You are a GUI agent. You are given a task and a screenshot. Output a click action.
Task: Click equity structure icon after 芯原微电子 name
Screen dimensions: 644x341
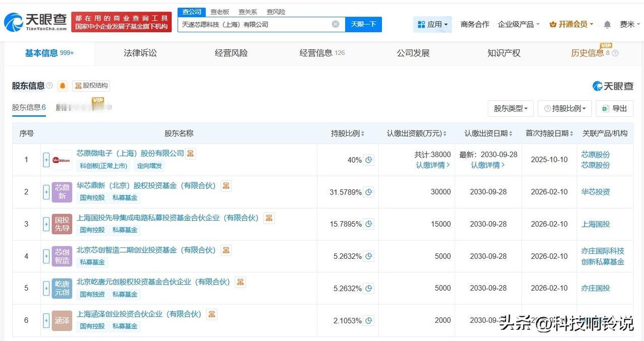coord(190,154)
